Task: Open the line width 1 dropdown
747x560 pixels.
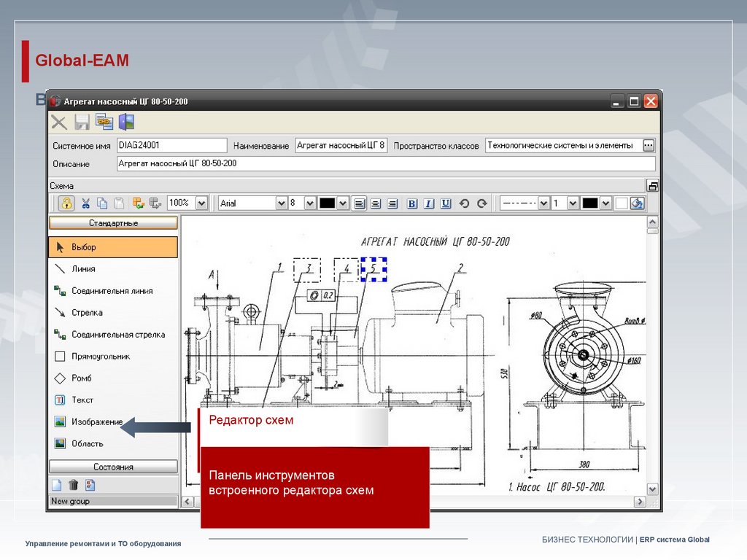Action: [x=573, y=203]
